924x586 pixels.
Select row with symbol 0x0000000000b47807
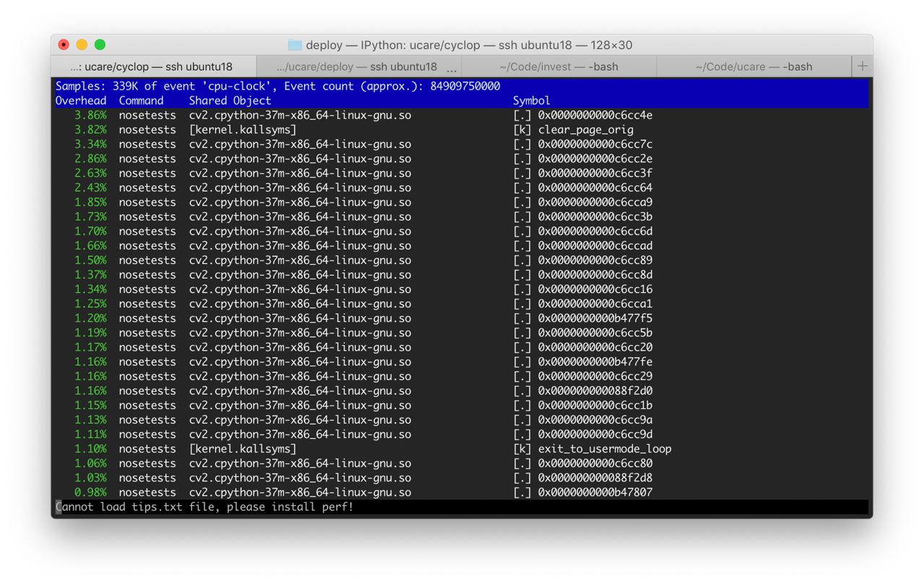click(462, 492)
